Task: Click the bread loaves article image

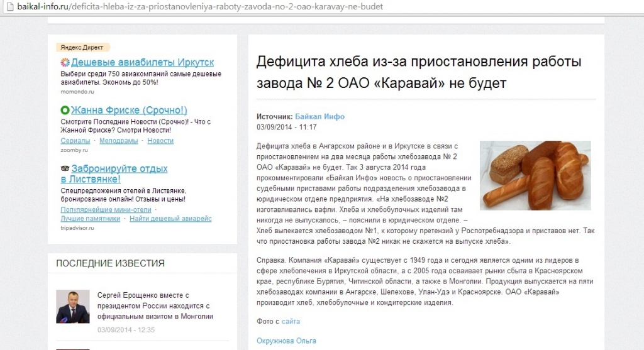Action: 535,175
